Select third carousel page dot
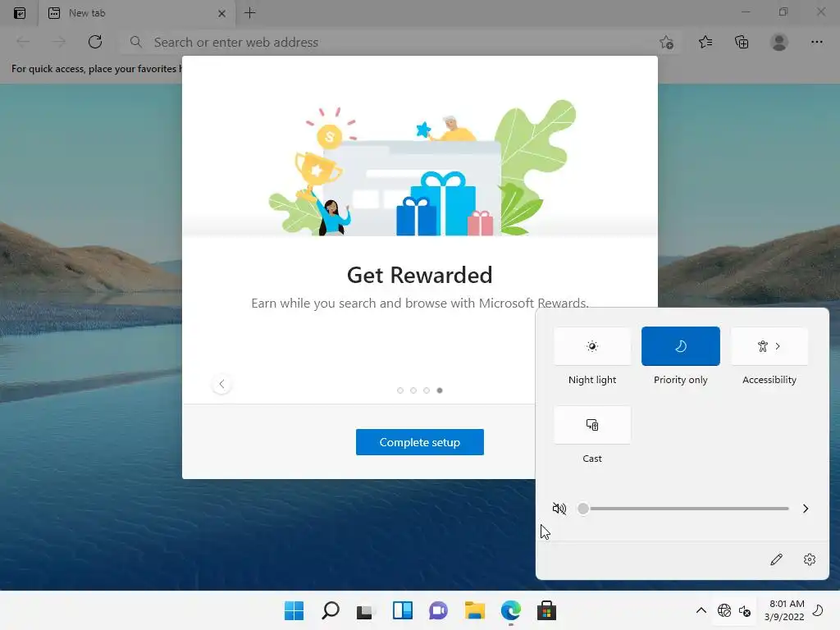840x630 pixels. pos(427,390)
